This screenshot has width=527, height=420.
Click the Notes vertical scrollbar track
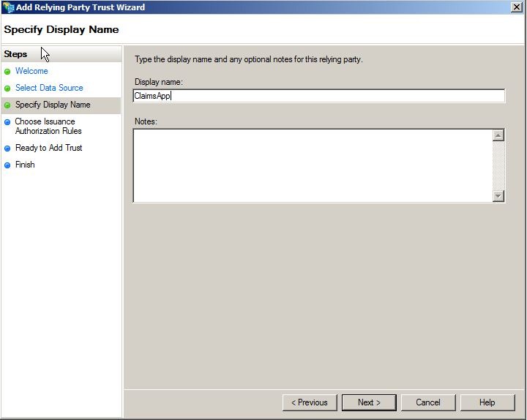pos(498,165)
